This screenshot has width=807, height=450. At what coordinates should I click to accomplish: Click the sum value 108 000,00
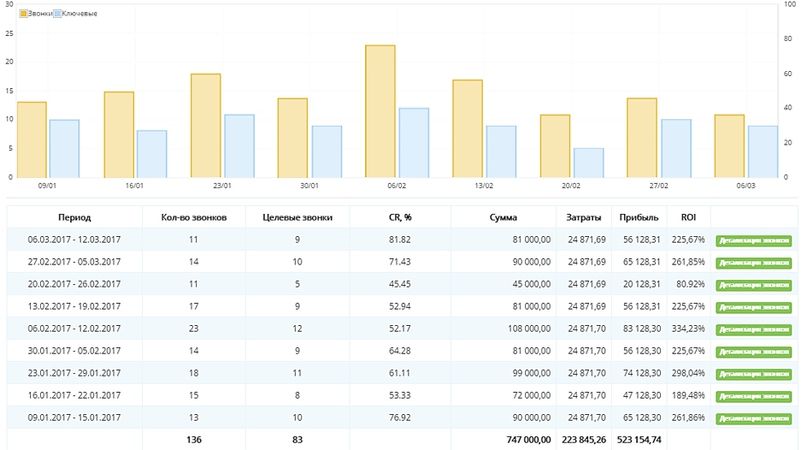[529, 328]
